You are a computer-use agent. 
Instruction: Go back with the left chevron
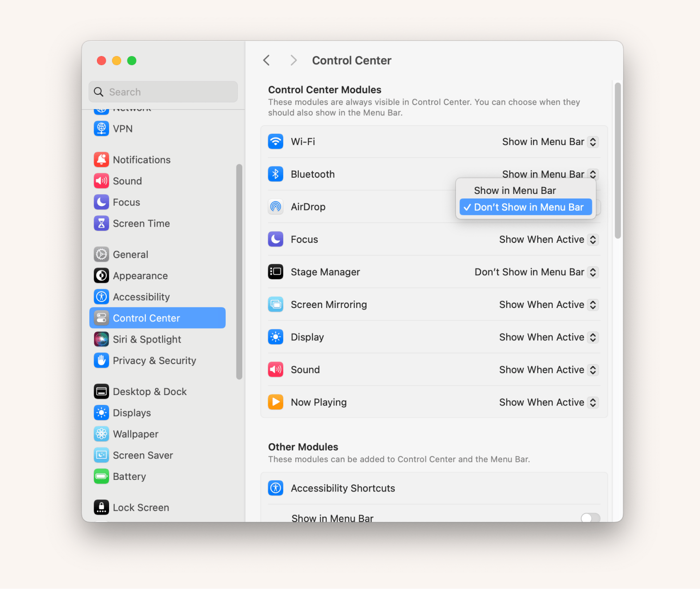point(267,60)
